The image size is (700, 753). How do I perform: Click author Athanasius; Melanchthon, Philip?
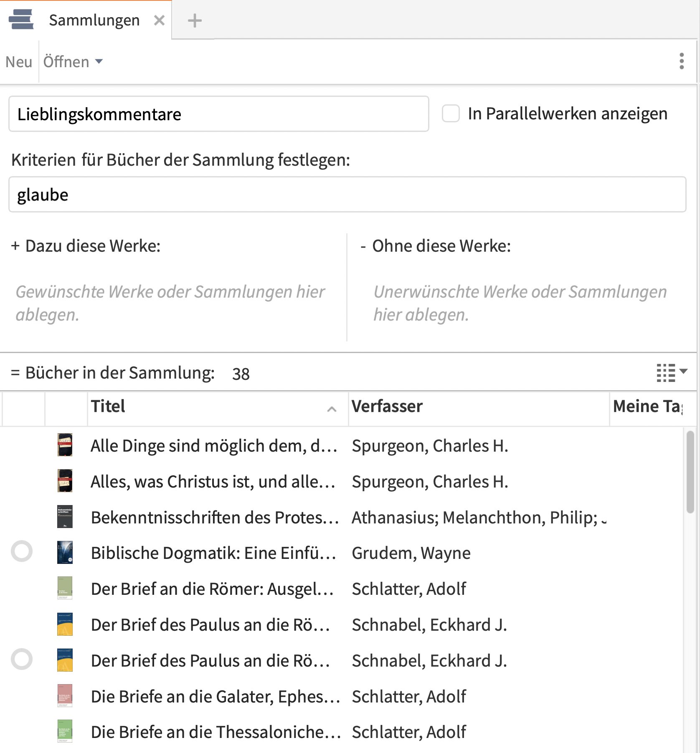tap(479, 518)
